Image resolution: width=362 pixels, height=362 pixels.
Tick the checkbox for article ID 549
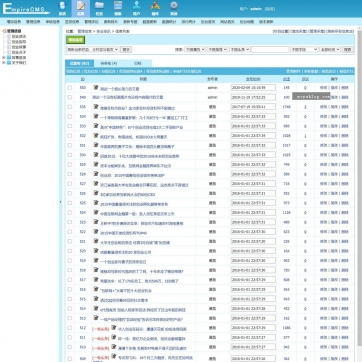pyautogui.click(x=70, y=97)
